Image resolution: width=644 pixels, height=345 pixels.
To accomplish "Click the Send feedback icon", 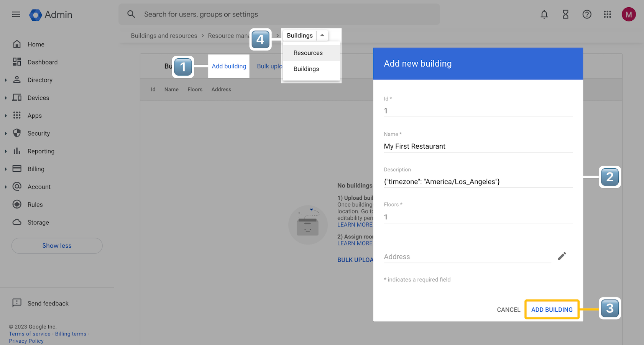I will pos(17,303).
